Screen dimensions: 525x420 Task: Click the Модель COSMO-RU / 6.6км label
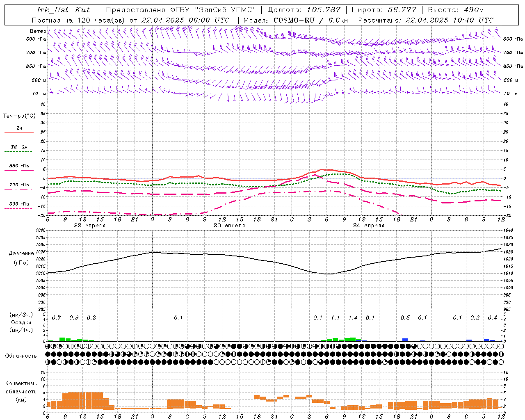coord(296,20)
